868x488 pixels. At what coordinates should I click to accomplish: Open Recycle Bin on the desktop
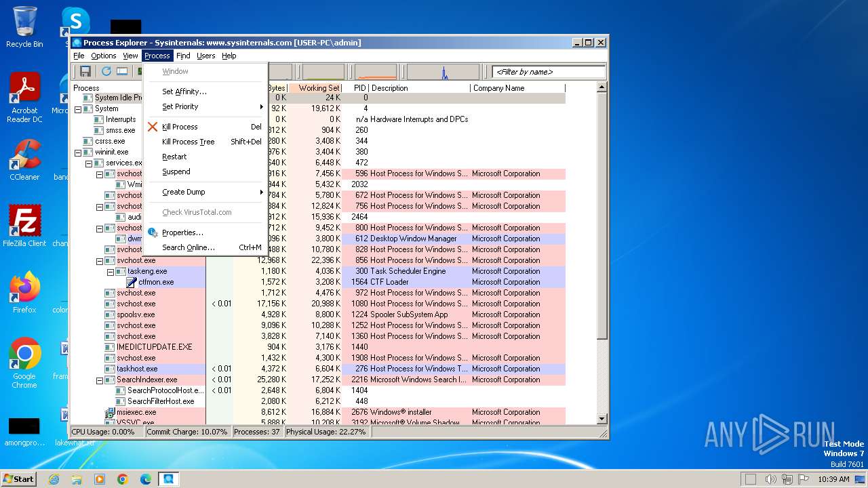pos(24,27)
